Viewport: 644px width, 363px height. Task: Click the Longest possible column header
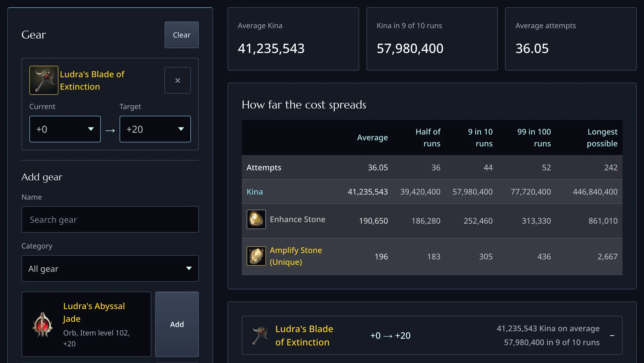602,137
